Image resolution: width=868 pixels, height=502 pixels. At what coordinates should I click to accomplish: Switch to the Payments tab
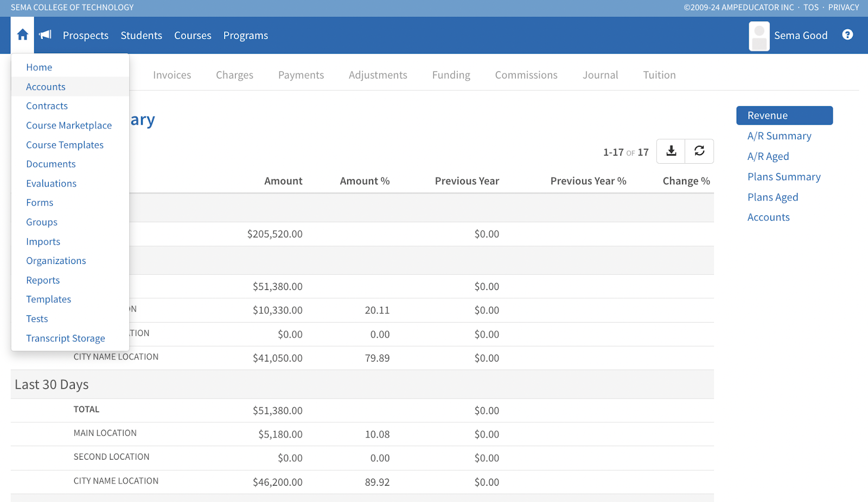coord(301,75)
